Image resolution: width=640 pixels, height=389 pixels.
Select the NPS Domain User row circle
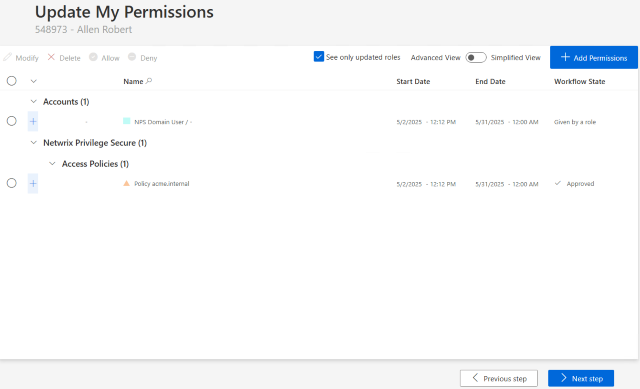pyautogui.click(x=11, y=121)
